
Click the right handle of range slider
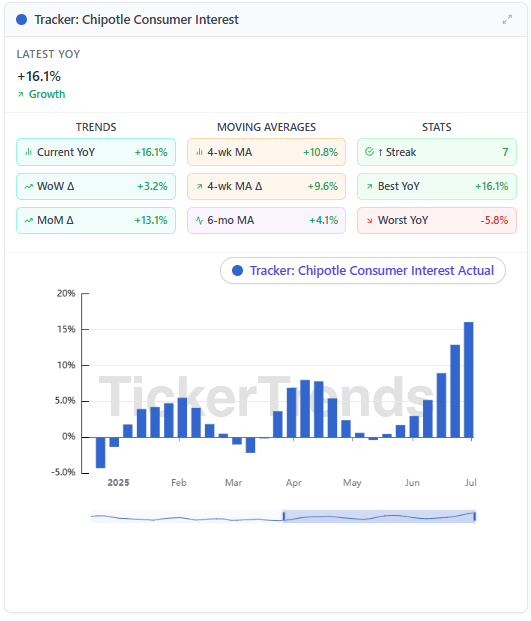point(474,516)
